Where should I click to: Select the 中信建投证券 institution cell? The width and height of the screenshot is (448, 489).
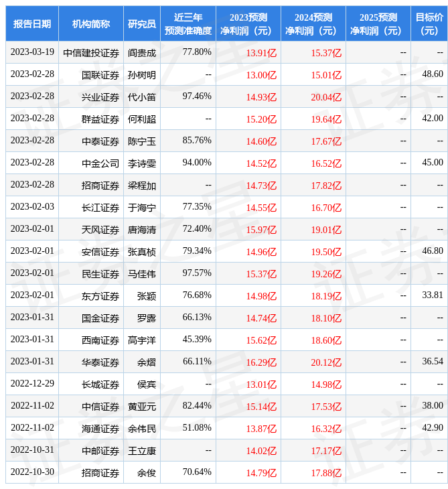pos(91,53)
